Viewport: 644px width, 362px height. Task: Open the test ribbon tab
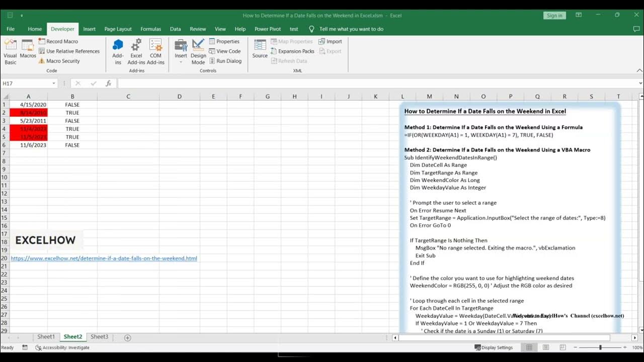pyautogui.click(x=294, y=29)
